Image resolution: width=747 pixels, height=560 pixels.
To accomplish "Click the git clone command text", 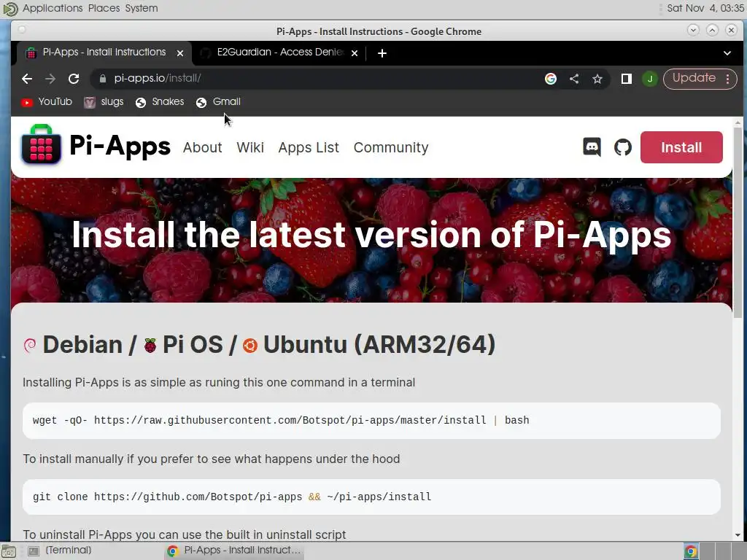I will point(232,497).
